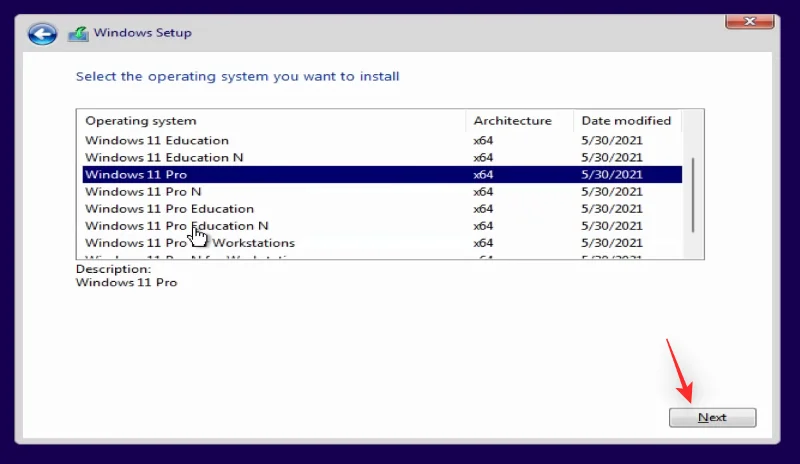Select the Windows 11 Pro Education row
The width and height of the screenshot is (800, 464).
[x=382, y=209]
